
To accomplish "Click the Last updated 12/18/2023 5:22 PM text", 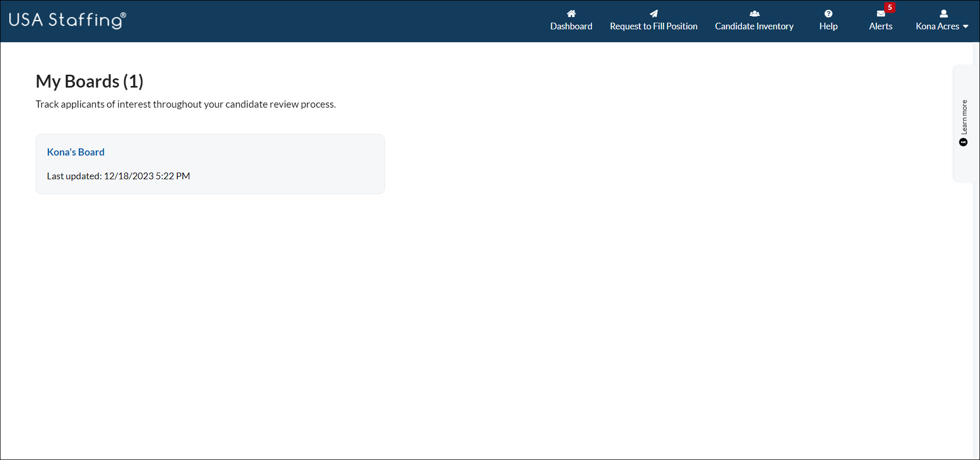I will (119, 176).
